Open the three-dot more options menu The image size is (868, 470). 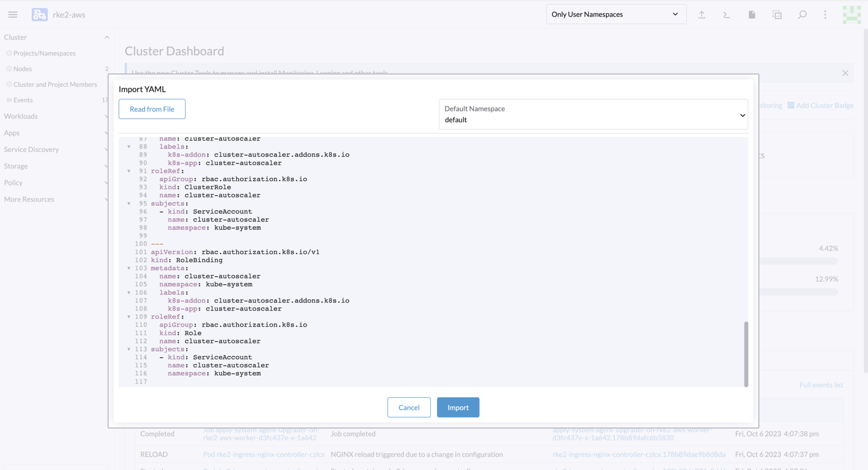pos(825,14)
